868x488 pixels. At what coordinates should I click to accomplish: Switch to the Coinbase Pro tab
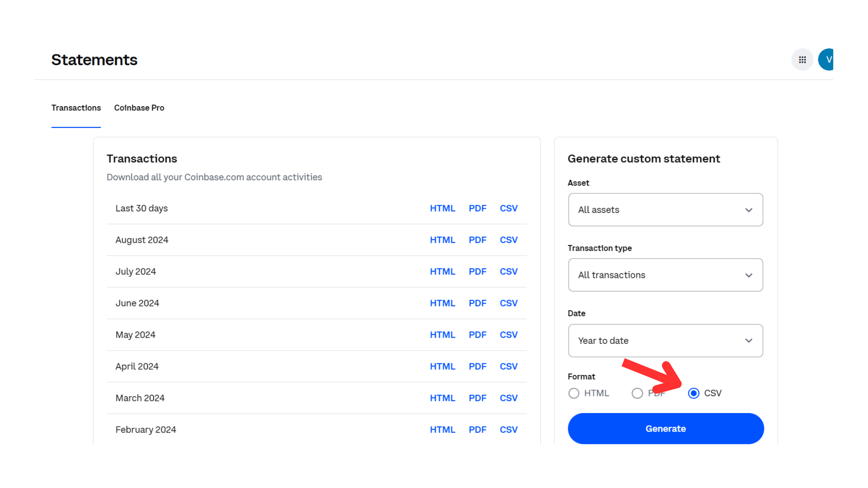(139, 108)
